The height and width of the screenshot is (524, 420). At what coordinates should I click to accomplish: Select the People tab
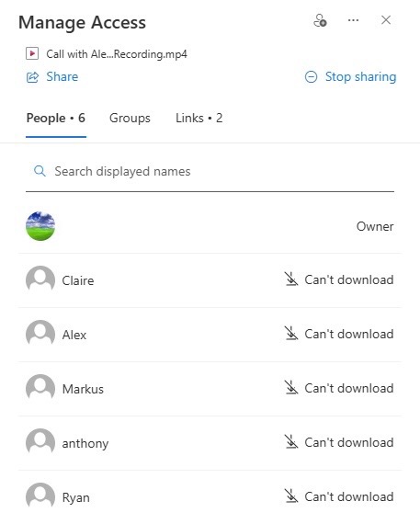56,118
